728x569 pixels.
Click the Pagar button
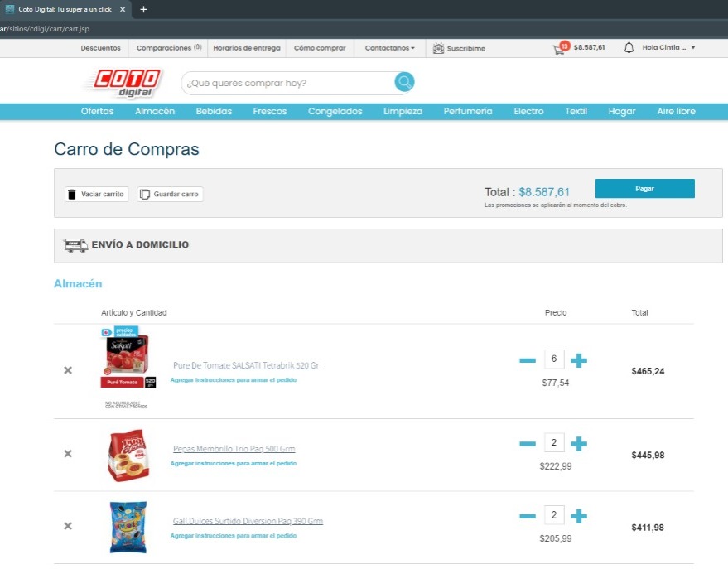pos(645,189)
